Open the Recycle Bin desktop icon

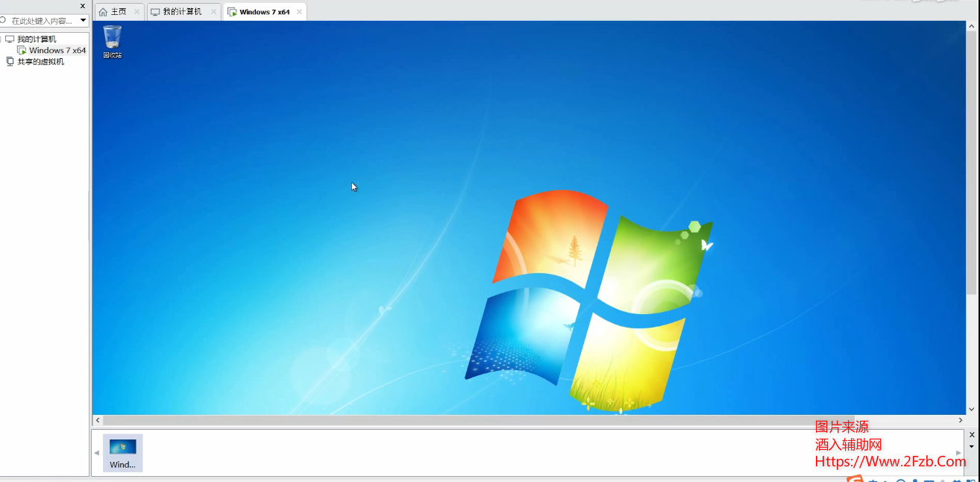tap(113, 42)
